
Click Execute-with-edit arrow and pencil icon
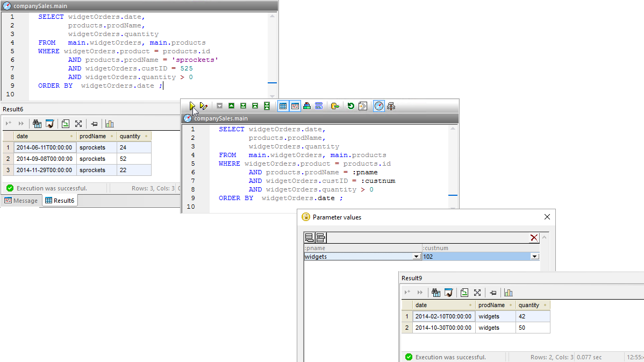pos(203,106)
